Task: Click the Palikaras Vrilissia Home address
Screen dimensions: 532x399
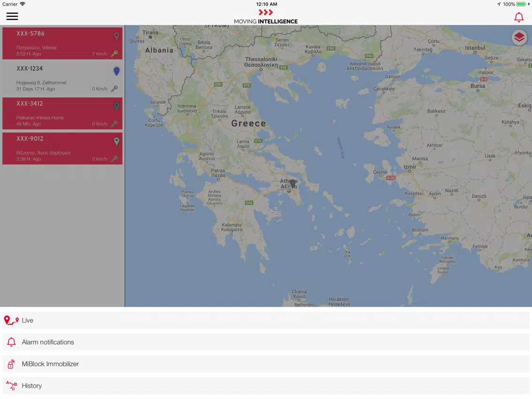Action: (x=40, y=118)
